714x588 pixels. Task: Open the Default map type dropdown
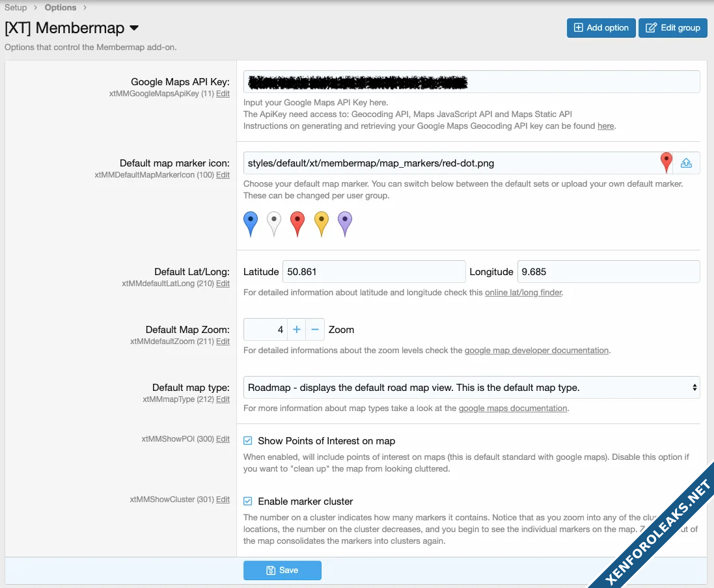[x=471, y=388]
